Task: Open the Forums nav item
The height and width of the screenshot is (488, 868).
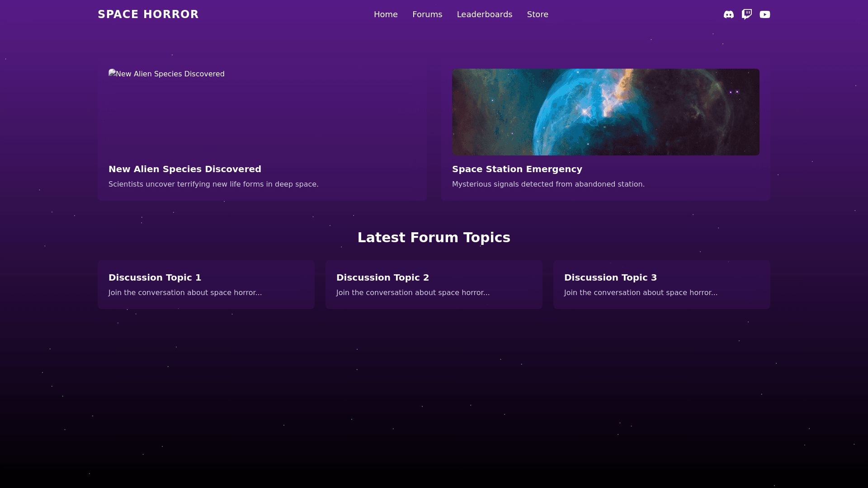Action: coord(427,14)
